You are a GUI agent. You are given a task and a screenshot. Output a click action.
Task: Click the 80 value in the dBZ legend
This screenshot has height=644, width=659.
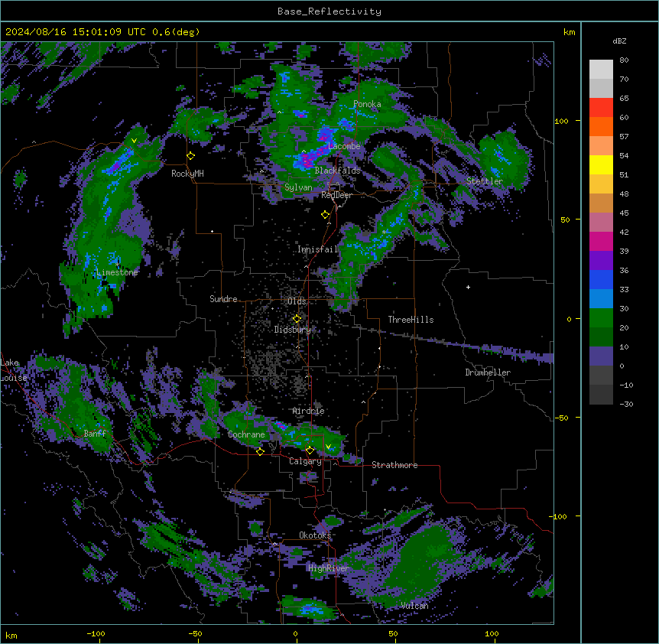coord(624,60)
